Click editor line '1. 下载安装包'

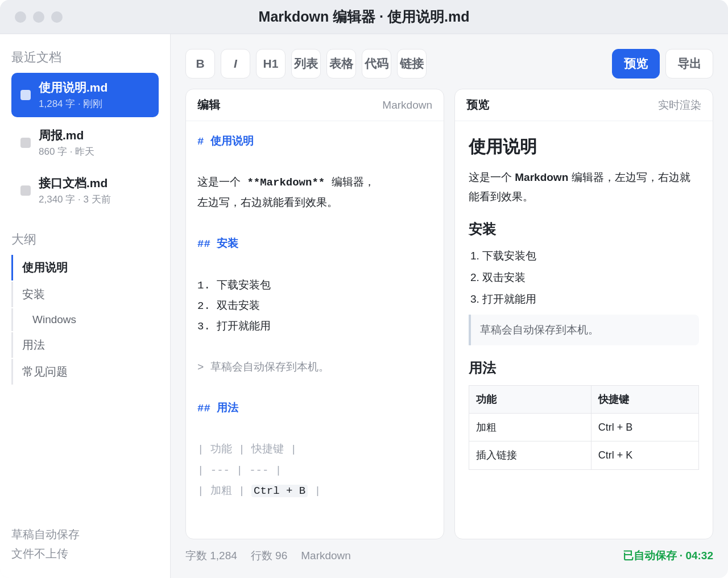pyautogui.click(x=234, y=285)
